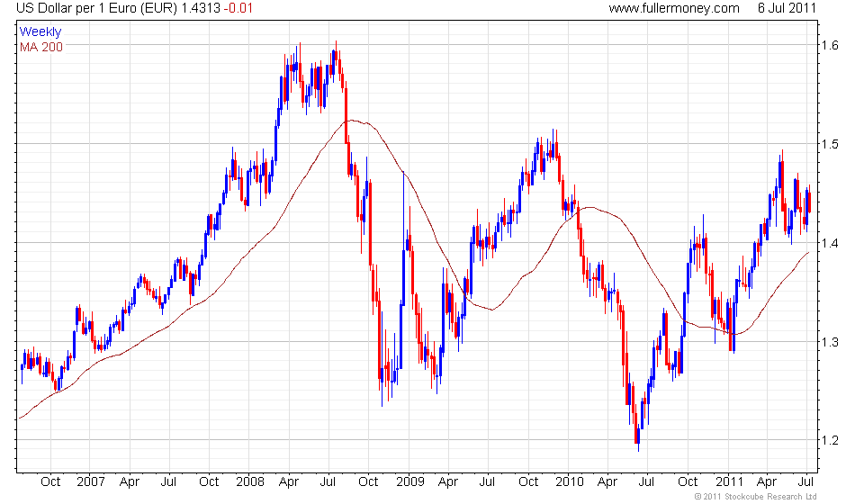
Task: Click the 2010 year label on time axis
Action: coord(569,482)
